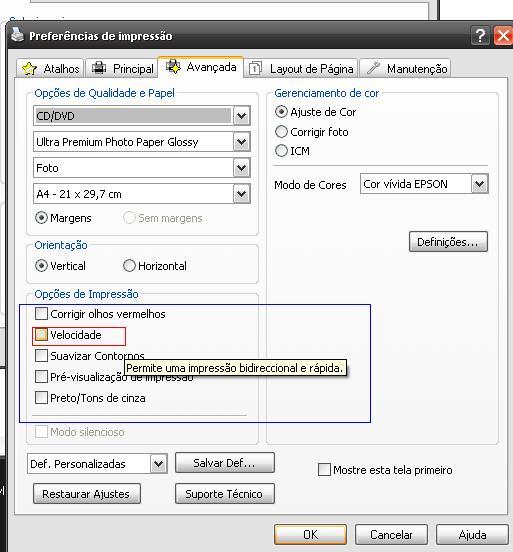Click the wrench icon on Manutenção tab
Image resolution: width=513 pixels, height=552 pixels.
click(373, 68)
